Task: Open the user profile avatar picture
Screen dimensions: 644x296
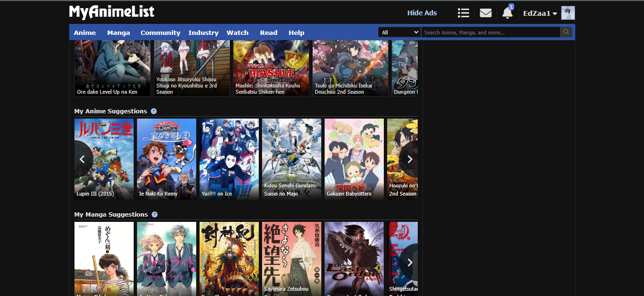Action: tap(568, 13)
